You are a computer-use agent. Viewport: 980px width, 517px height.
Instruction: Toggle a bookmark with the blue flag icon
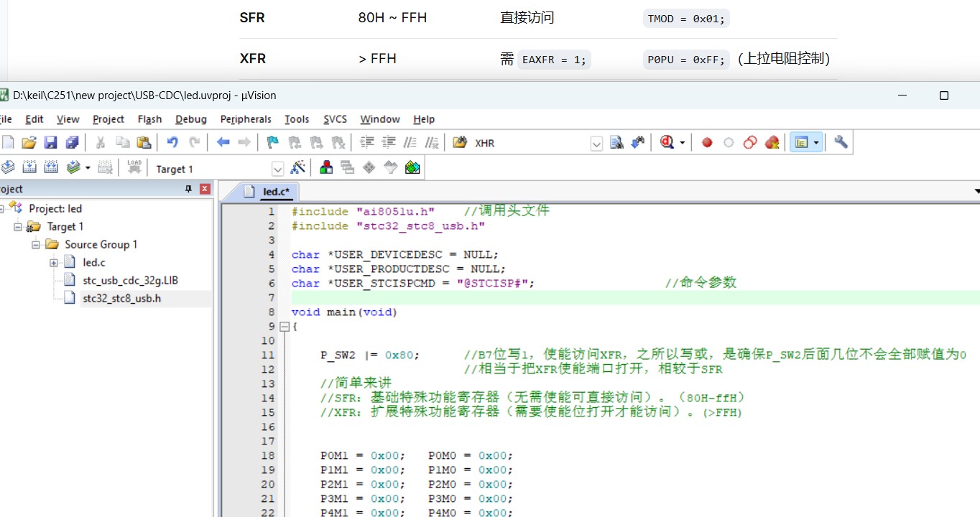click(272, 142)
